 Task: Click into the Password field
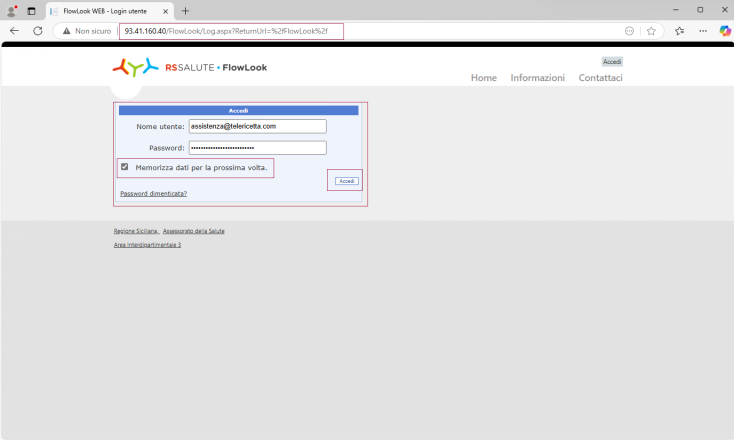coord(257,148)
